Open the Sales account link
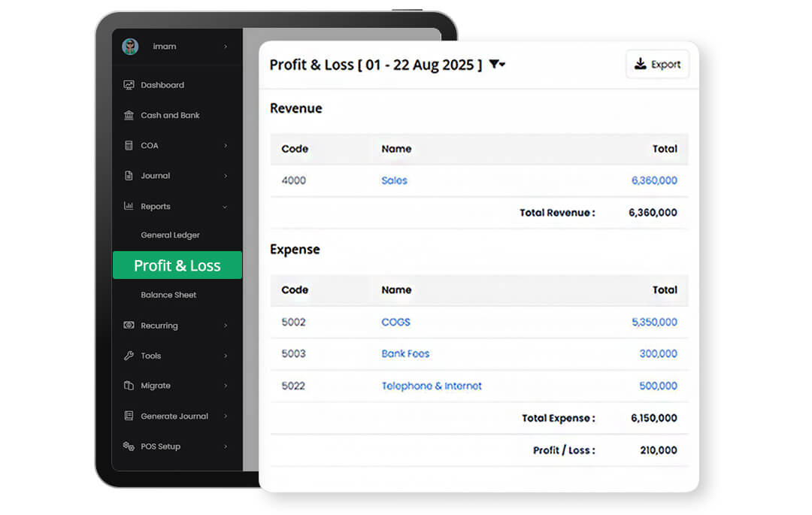The width and height of the screenshot is (812, 515). (394, 180)
